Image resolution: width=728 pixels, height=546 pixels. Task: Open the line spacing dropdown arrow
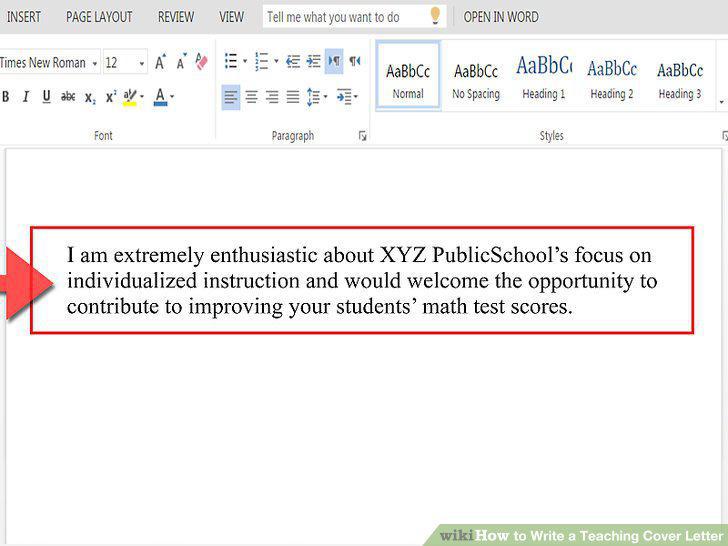(325, 97)
